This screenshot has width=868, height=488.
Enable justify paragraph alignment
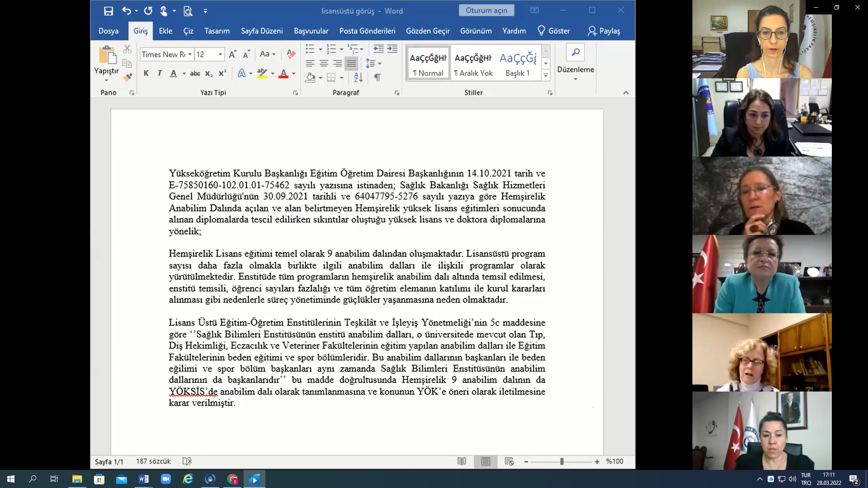coord(351,63)
